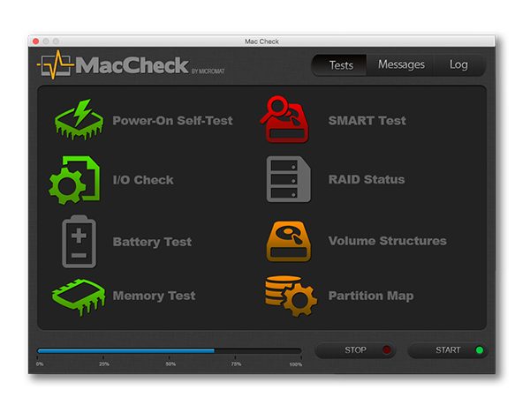Switch to the Tests tab
The image size is (530, 420).
339,64
